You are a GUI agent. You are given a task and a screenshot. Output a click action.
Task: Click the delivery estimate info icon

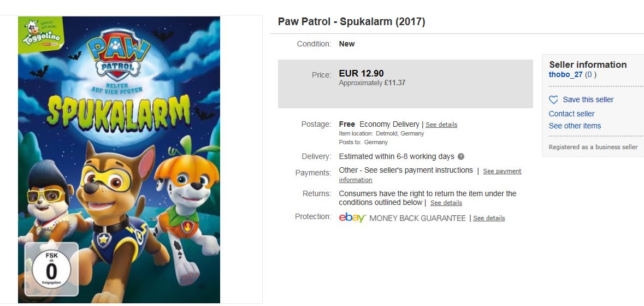pyautogui.click(x=461, y=157)
